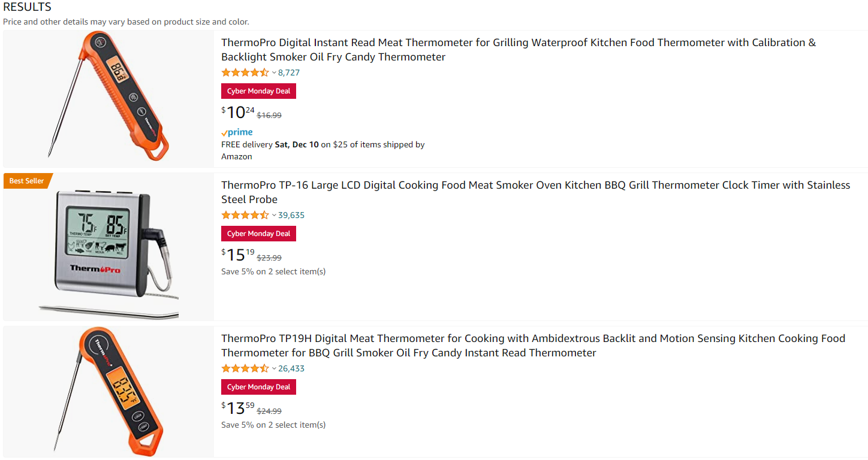Click Cyber Monday Deal badge on first result
The height and width of the screenshot is (460, 868).
[258, 91]
